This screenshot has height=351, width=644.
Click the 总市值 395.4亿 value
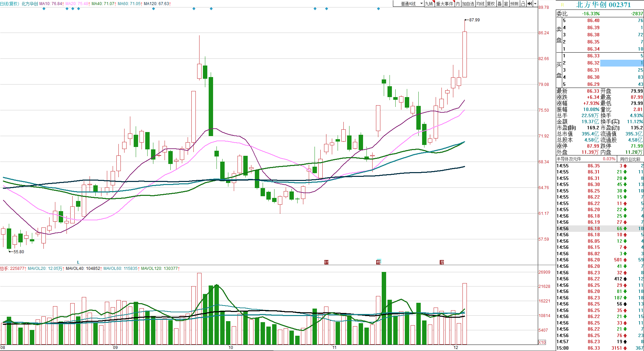coord(590,134)
